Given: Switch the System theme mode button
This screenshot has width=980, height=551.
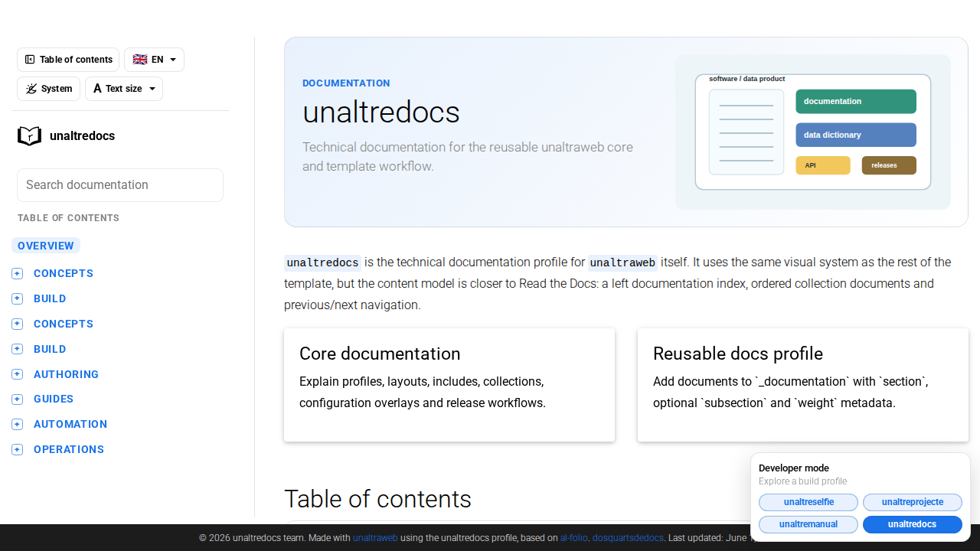Looking at the screenshot, I should coord(48,89).
